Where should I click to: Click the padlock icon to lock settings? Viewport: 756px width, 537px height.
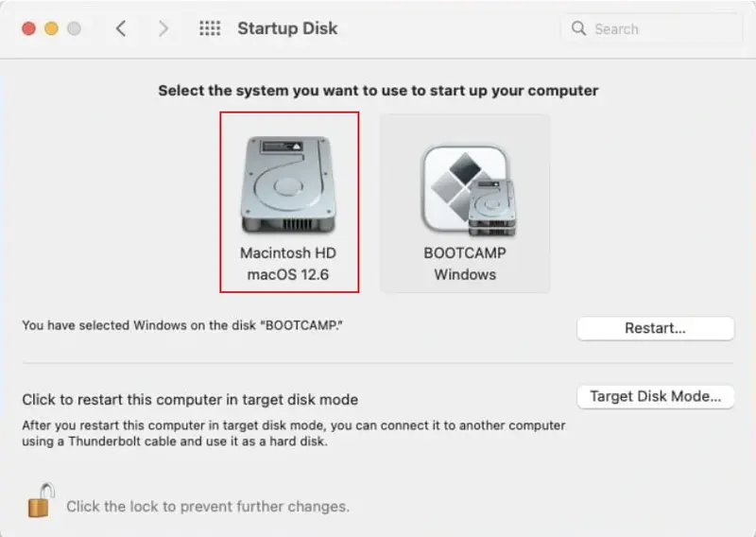click(x=40, y=501)
